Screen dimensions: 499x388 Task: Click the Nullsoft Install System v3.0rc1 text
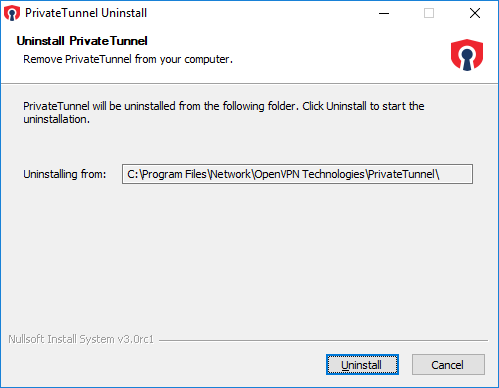(x=81, y=339)
